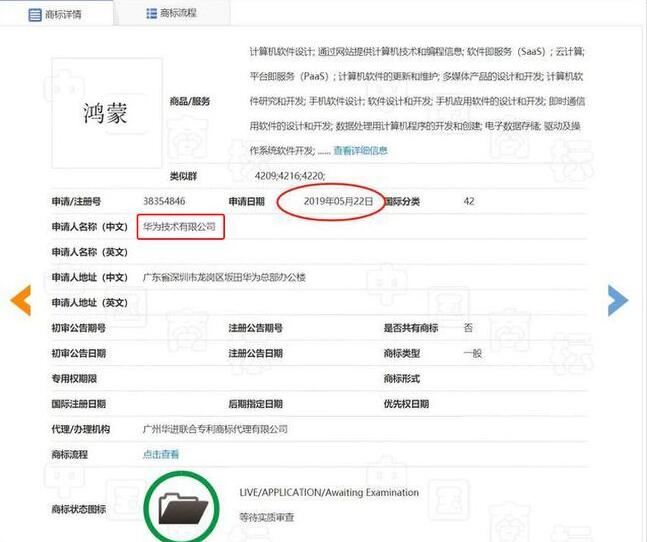Click the 初审公告期号 label

tap(78, 328)
